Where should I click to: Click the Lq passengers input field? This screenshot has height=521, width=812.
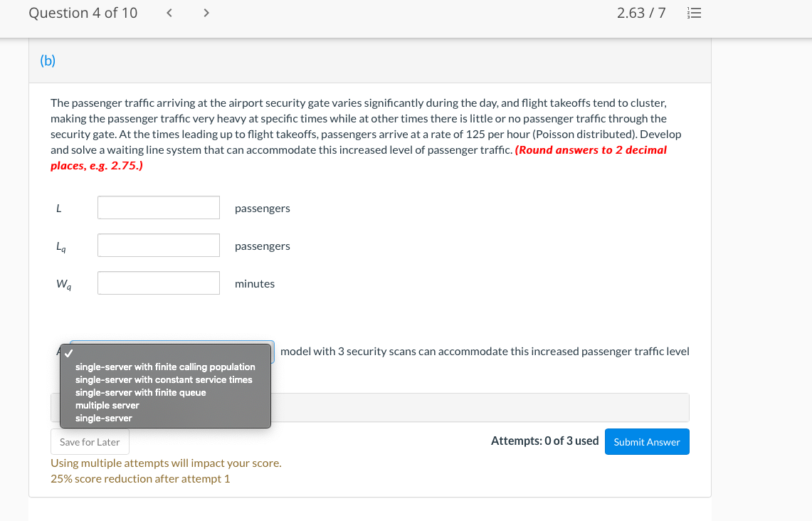pyautogui.click(x=158, y=245)
